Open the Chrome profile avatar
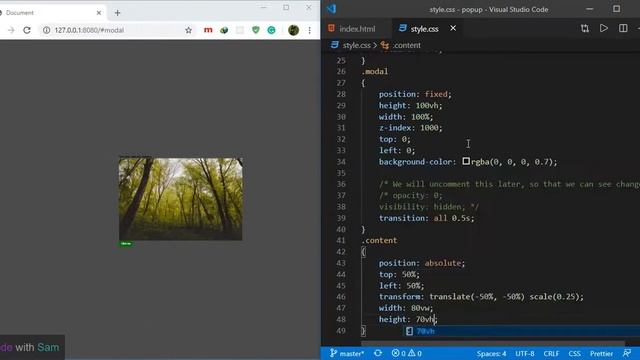This screenshot has width=640, height=360. [x=293, y=30]
